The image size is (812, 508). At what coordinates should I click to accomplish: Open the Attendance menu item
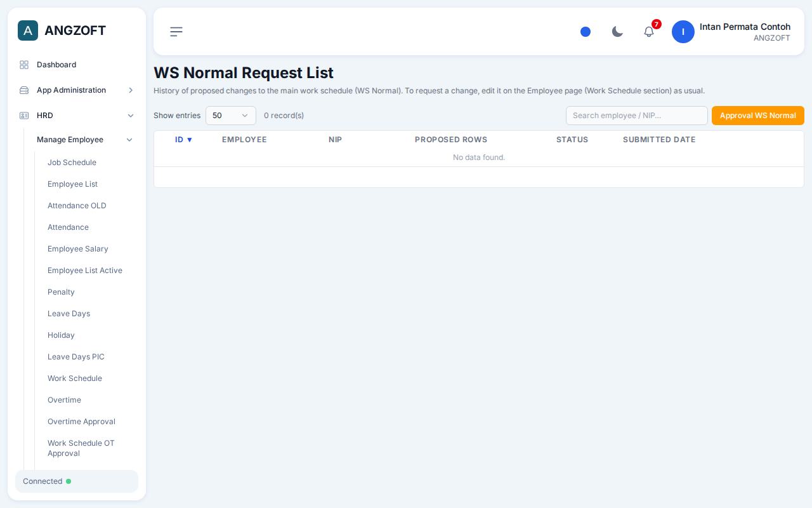point(68,227)
